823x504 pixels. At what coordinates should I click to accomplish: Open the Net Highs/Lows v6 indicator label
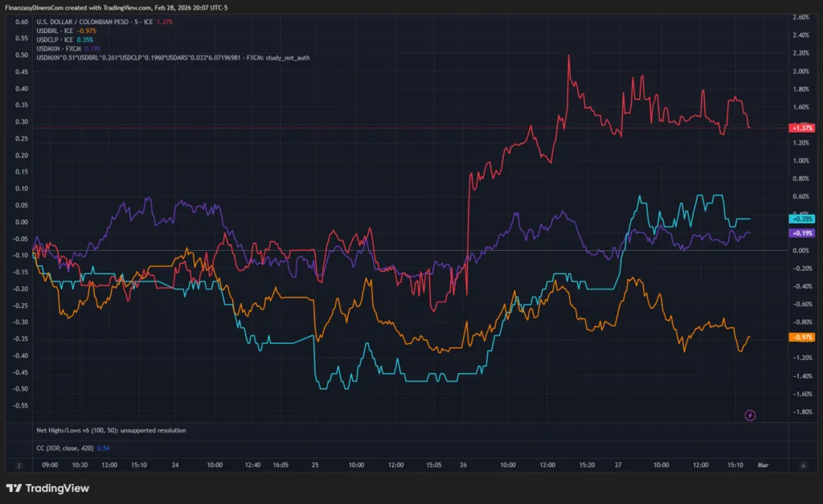(x=111, y=430)
